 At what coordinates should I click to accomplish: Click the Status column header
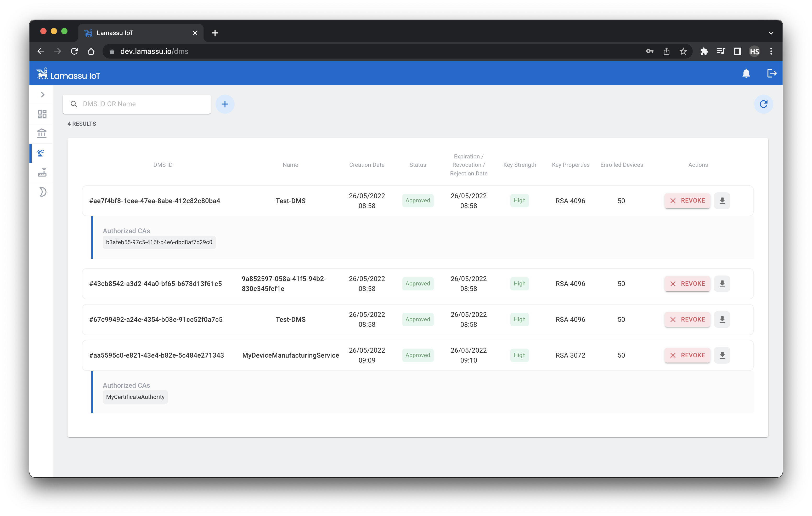[x=418, y=165]
